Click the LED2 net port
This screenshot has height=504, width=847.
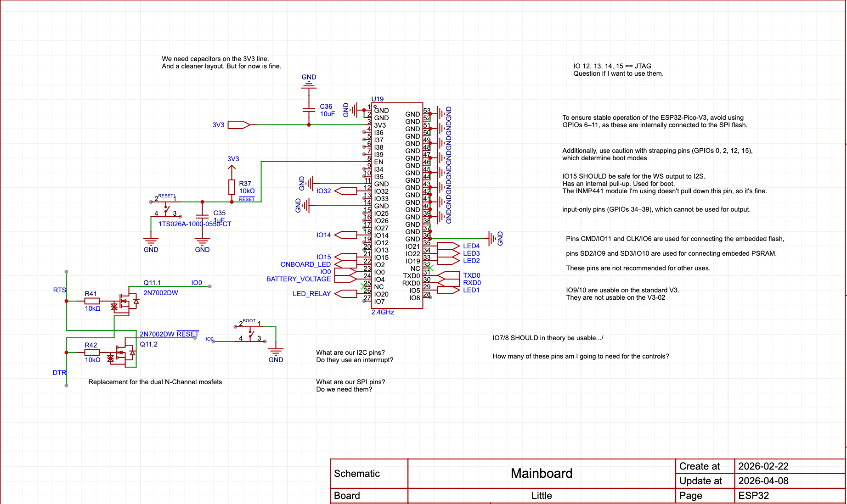pos(448,261)
